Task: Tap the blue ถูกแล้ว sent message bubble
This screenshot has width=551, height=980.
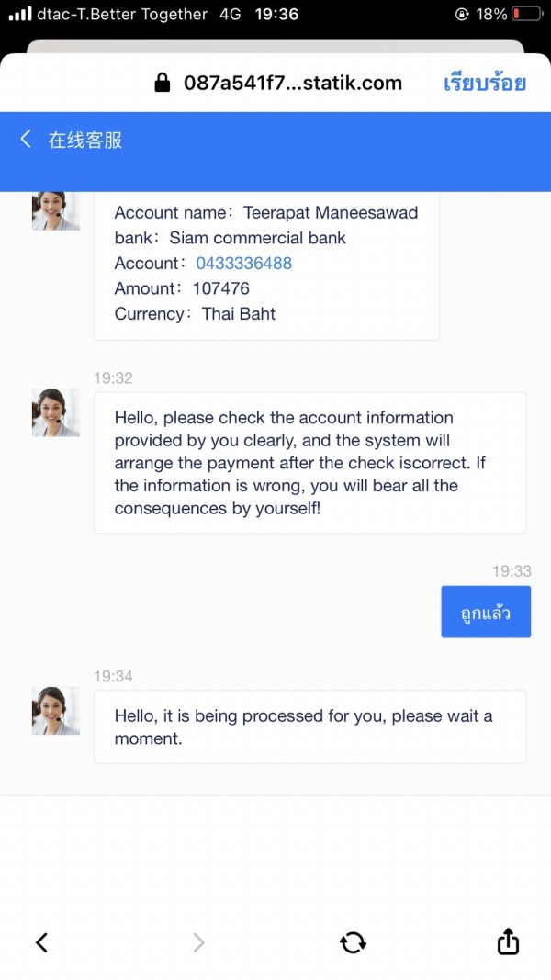Action: tap(486, 612)
